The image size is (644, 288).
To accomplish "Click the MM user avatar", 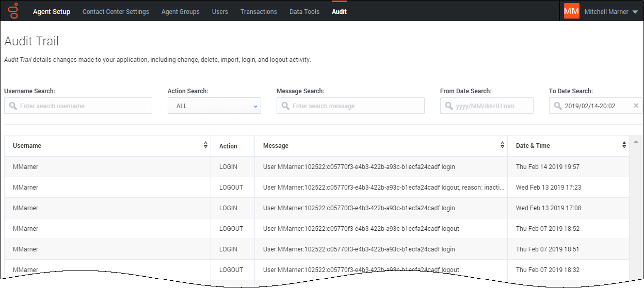I will point(571,11).
